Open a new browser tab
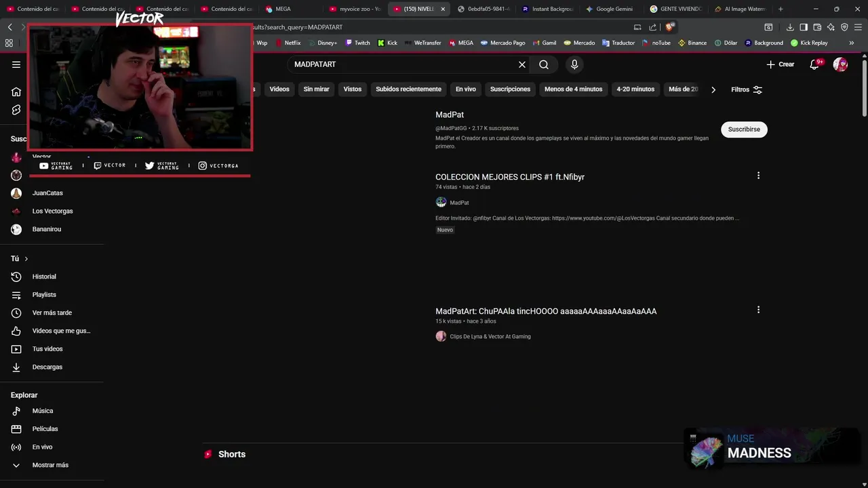Screen dimensions: 868x488 (781, 9)
